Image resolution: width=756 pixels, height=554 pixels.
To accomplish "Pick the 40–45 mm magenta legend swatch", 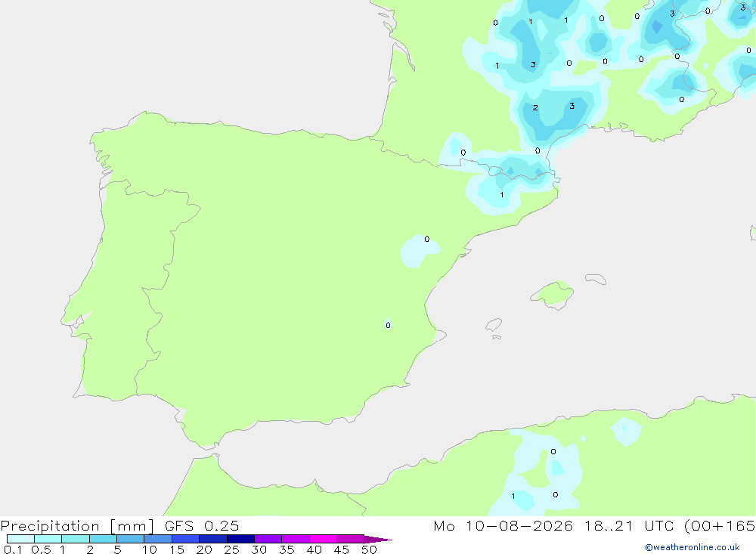I will pyautogui.click(x=323, y=539).
